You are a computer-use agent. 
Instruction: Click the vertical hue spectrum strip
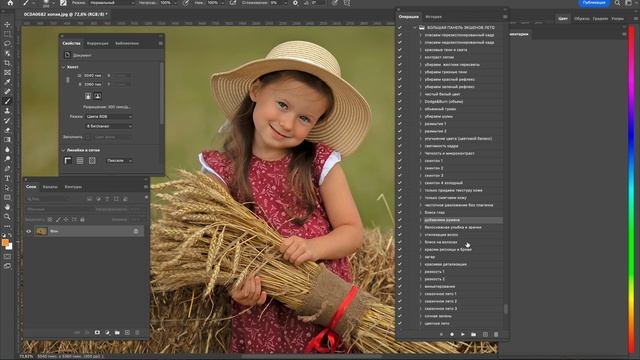pyautogui.click(x=631, y=190)
